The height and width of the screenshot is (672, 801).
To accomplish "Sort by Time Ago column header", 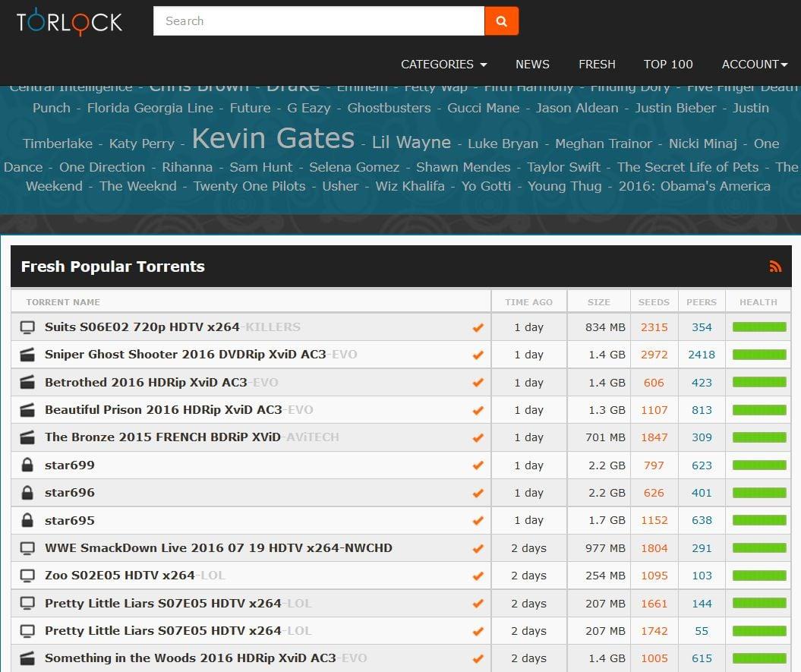I will (528, 302).
